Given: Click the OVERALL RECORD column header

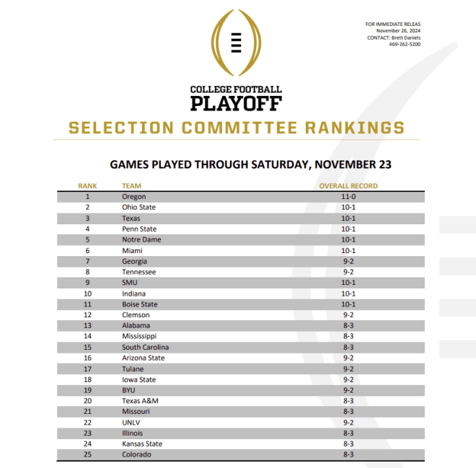Looking at the screenshot, I should pos(348,186).
